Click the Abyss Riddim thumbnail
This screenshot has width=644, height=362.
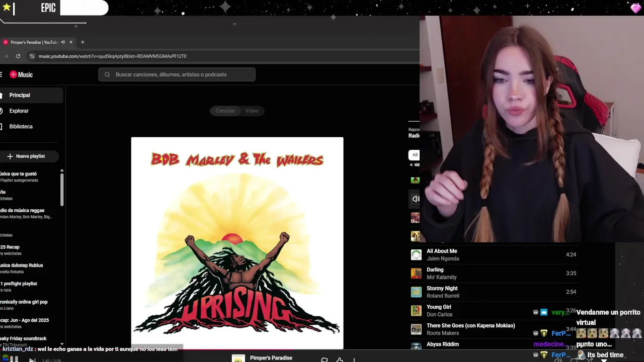[x=416, y=346]
